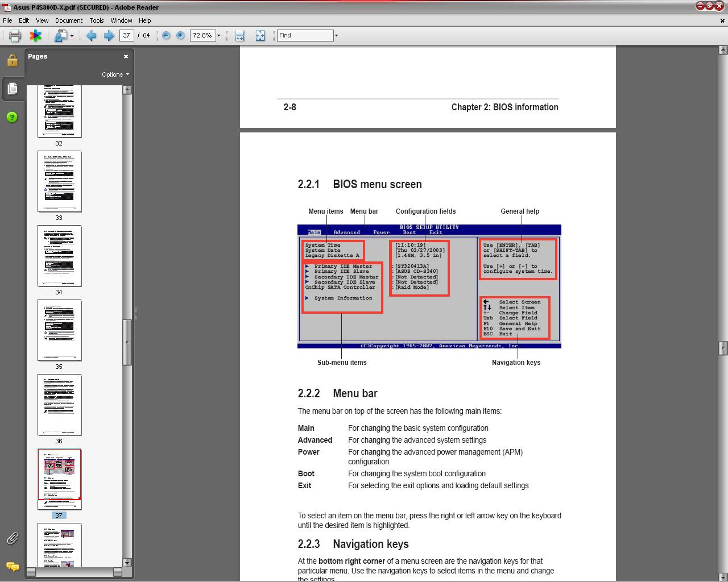Go to previous page arrow
This screenshot has height=582, width=728.
(91, 35)
